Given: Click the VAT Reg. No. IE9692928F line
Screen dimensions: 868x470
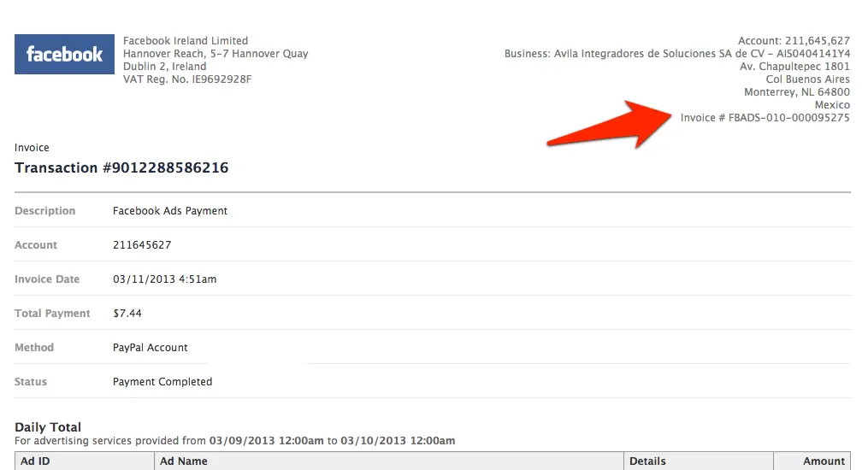Looking at the screenshot, I should [187, 79].
